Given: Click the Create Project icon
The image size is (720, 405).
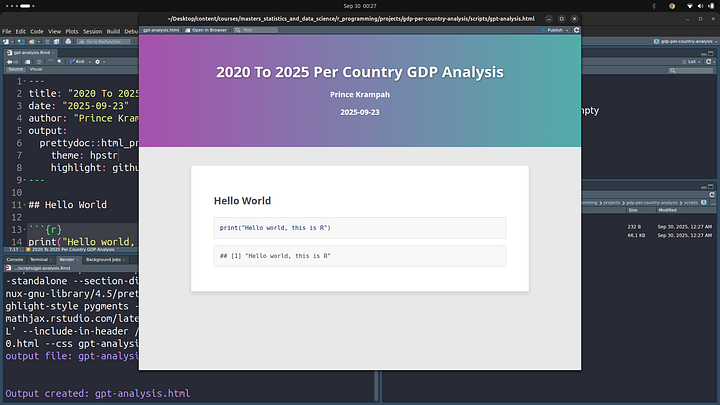Looking at the screenshot, I should tap(21, 41).
